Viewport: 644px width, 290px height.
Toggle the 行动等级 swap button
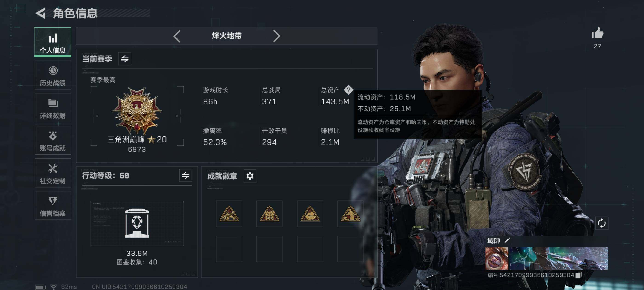click(186, 175)
